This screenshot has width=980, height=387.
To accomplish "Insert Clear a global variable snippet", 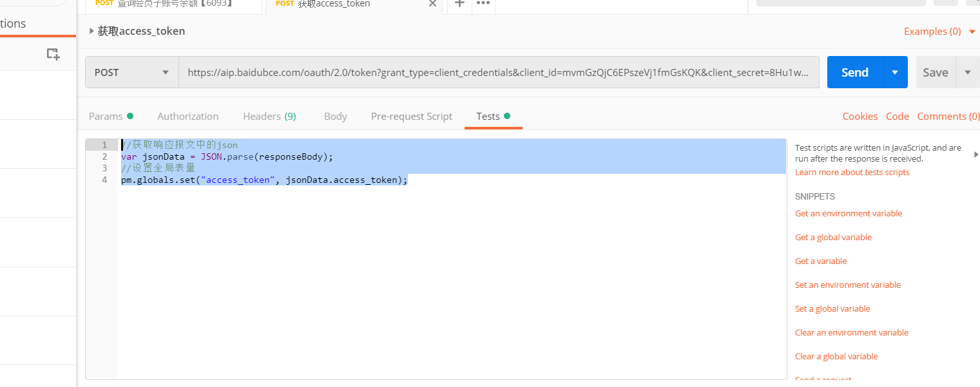I will click(x=836, y=356).
